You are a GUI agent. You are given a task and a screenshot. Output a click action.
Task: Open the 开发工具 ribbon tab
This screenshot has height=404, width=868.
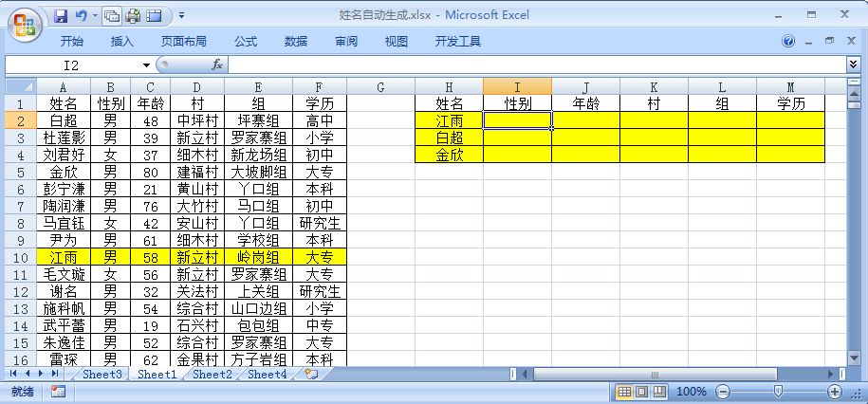coord(458,41)
